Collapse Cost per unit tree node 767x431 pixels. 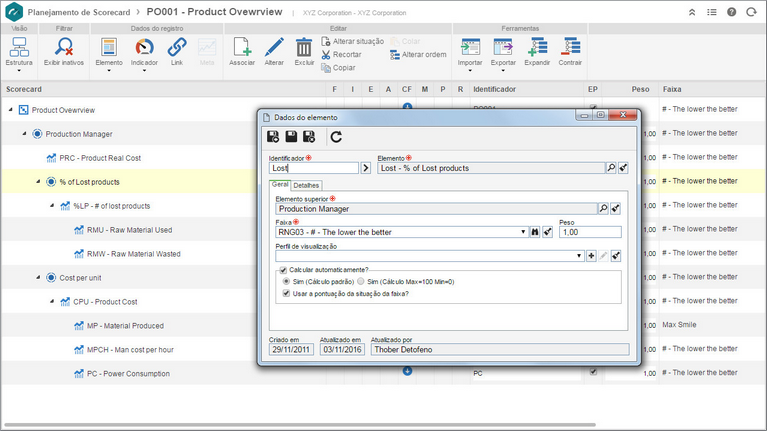(38, 277)
